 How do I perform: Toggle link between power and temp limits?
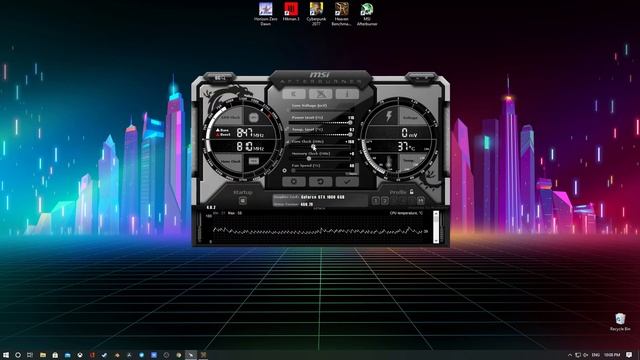click(287, 129)
